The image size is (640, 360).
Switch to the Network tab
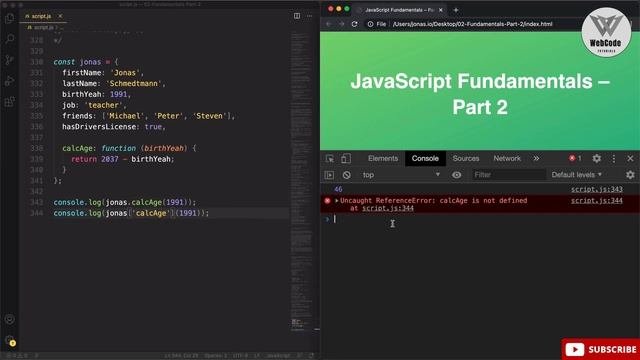507,158
